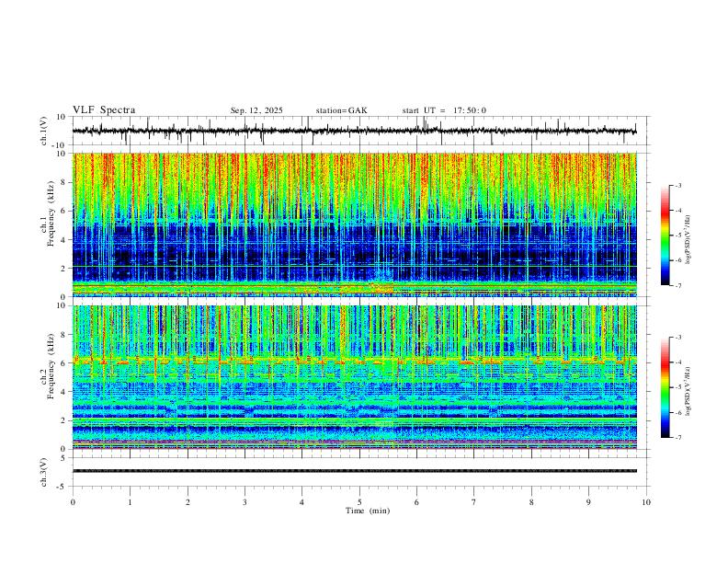Image resolution: width=728 pixels, height=563 pixels.
Task: Click the time axis tick label '0'
Action: (73, 502)
